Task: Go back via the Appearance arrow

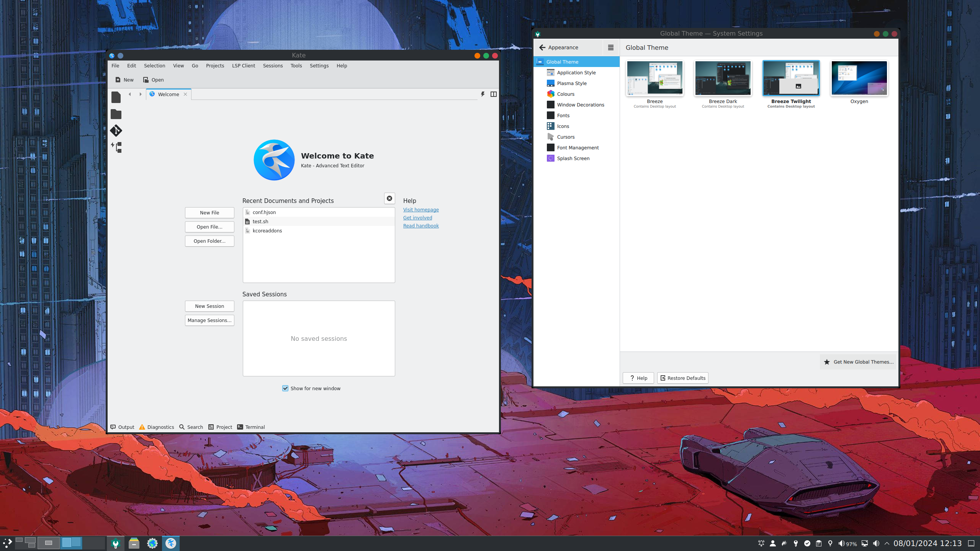Action: (542, 47)
